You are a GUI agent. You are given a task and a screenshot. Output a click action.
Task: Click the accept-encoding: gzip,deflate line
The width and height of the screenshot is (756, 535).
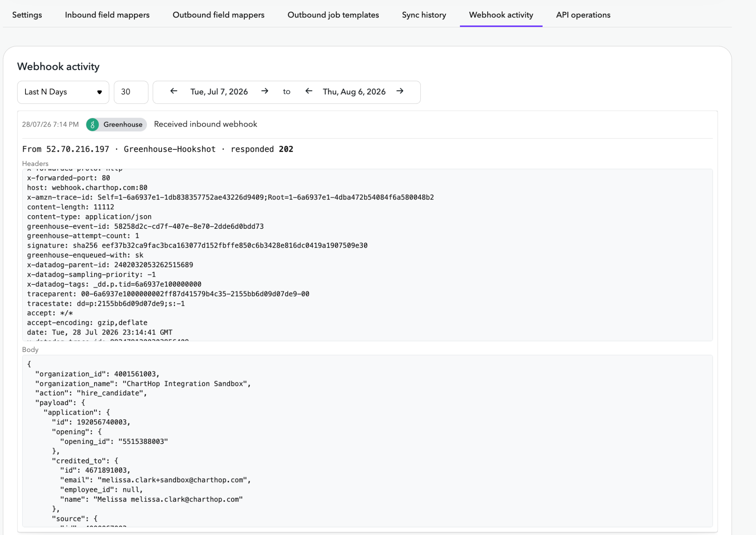[87, 322]
